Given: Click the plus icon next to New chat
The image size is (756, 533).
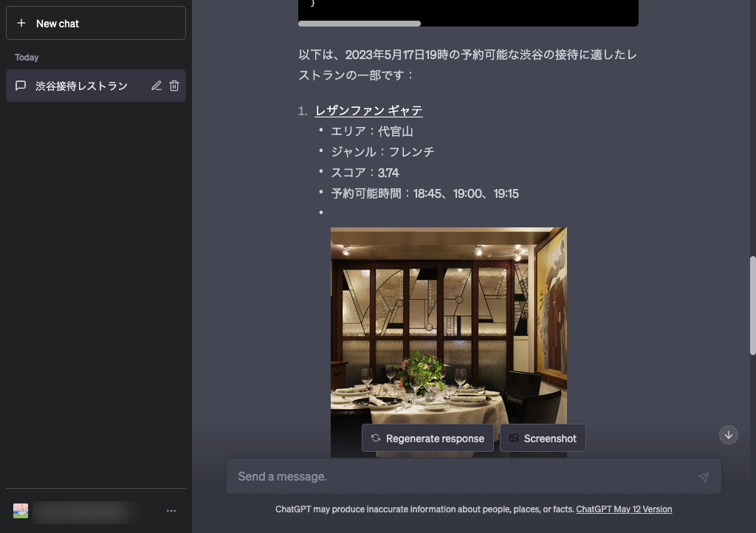Looking at the screenshot, I should [x=21, y=23].
